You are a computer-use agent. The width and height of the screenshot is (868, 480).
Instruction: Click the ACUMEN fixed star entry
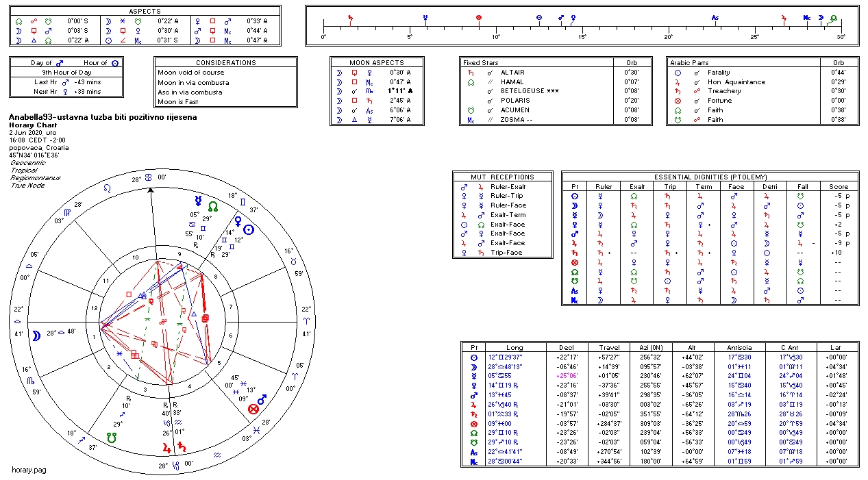point(514,110)
